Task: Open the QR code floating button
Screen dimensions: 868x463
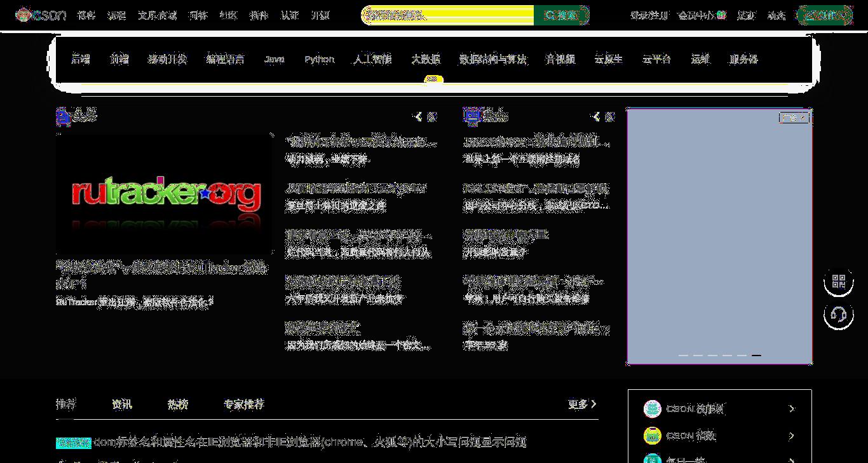Action: pos(839,282)
